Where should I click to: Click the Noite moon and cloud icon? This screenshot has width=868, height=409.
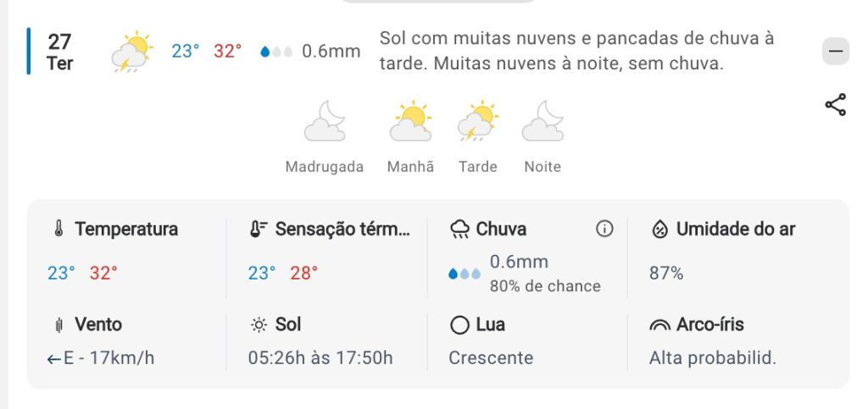[542, 121]
